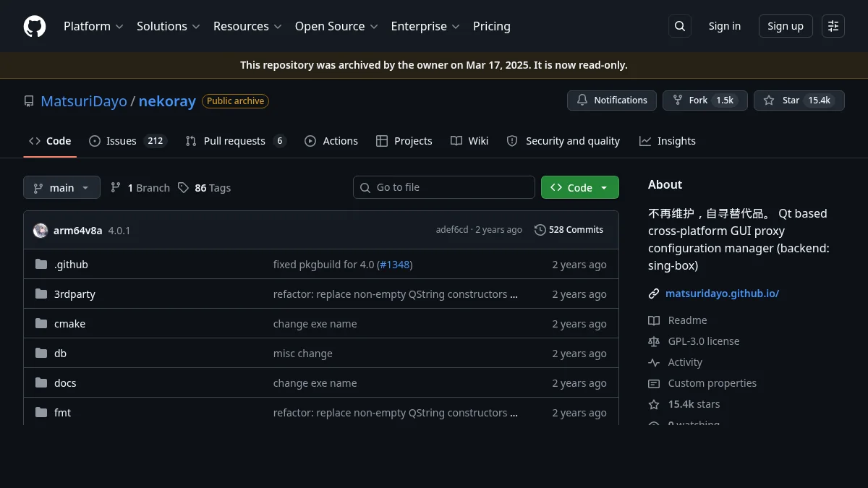Click the Star icon

pos(769,100)
